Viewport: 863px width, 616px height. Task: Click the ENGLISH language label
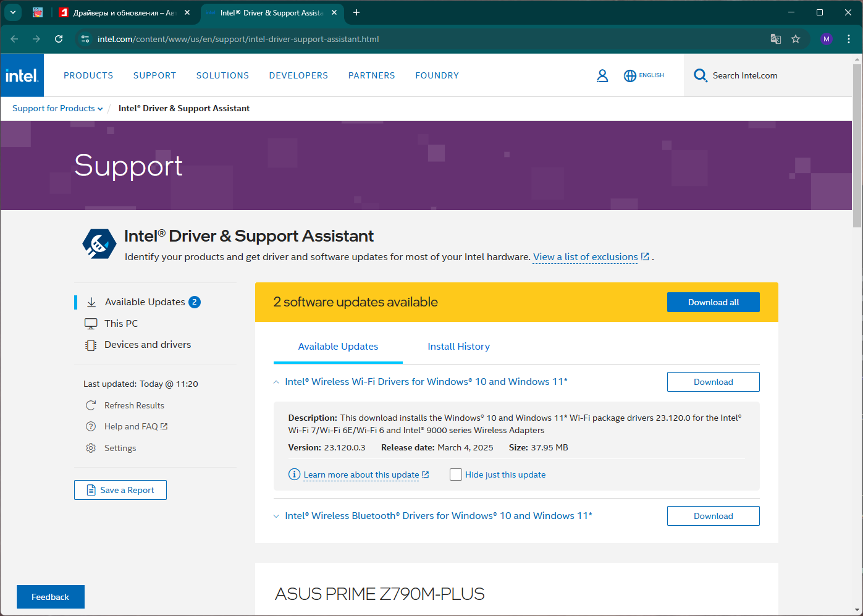pos(652,75)
